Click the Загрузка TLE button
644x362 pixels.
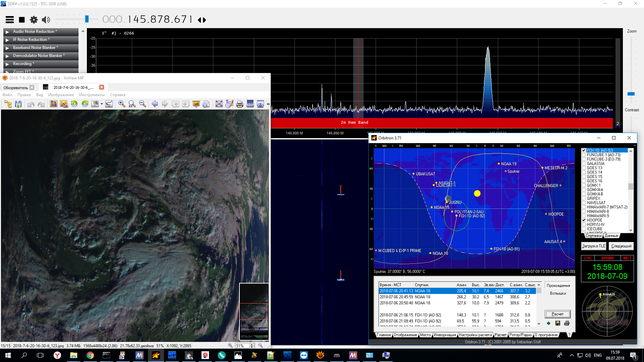coord(593,246)
